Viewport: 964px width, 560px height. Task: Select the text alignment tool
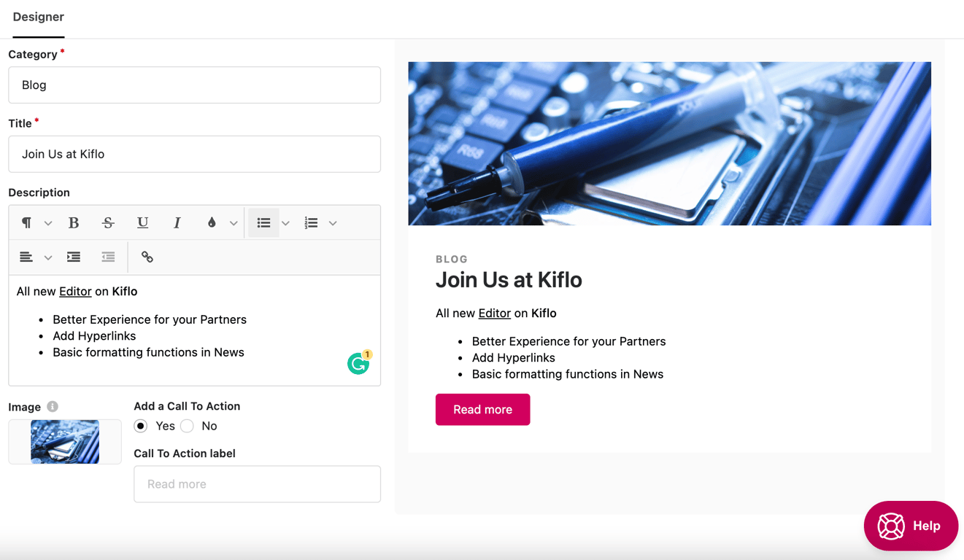pyautogui.click(x=26, y=257)
